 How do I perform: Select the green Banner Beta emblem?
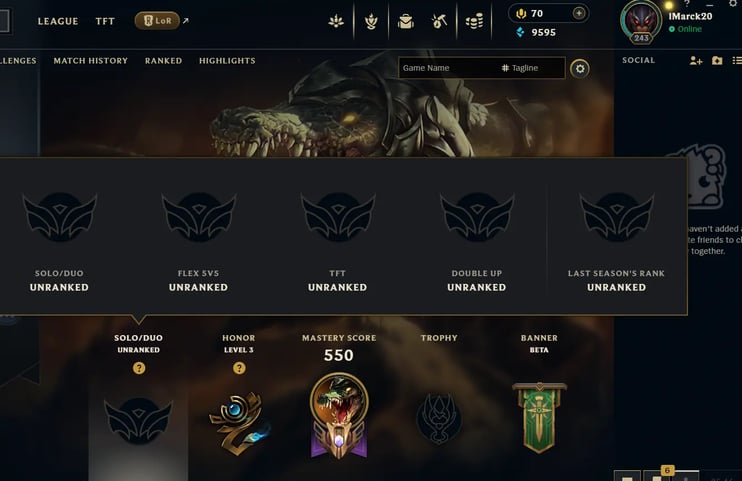pyautogui.click(x=539, y=417)
